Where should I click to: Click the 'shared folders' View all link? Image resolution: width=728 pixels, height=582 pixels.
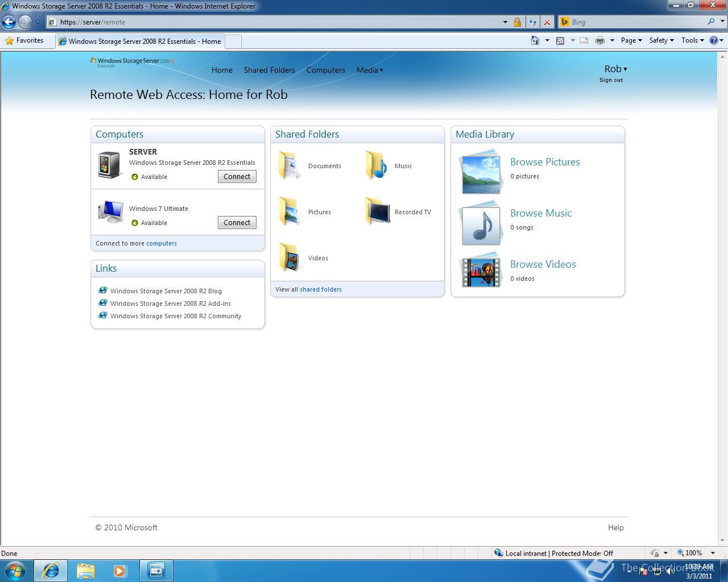click(321, 289)
